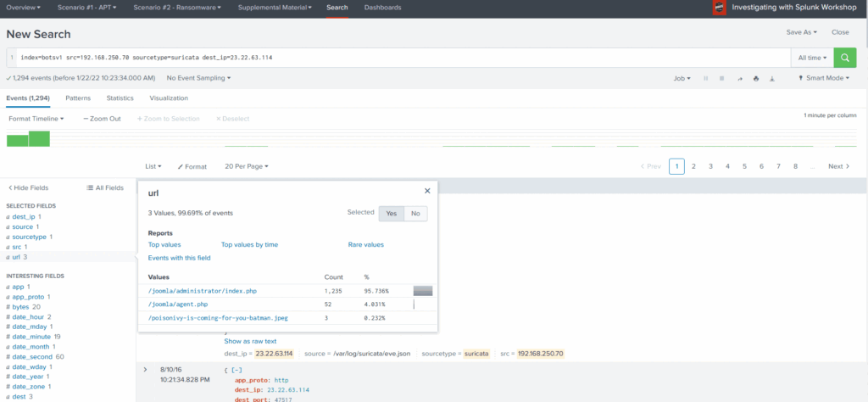The height and width of the screenshot is (402, 868).
Task: Zoom Out the timeline
Action: point(102,119)
